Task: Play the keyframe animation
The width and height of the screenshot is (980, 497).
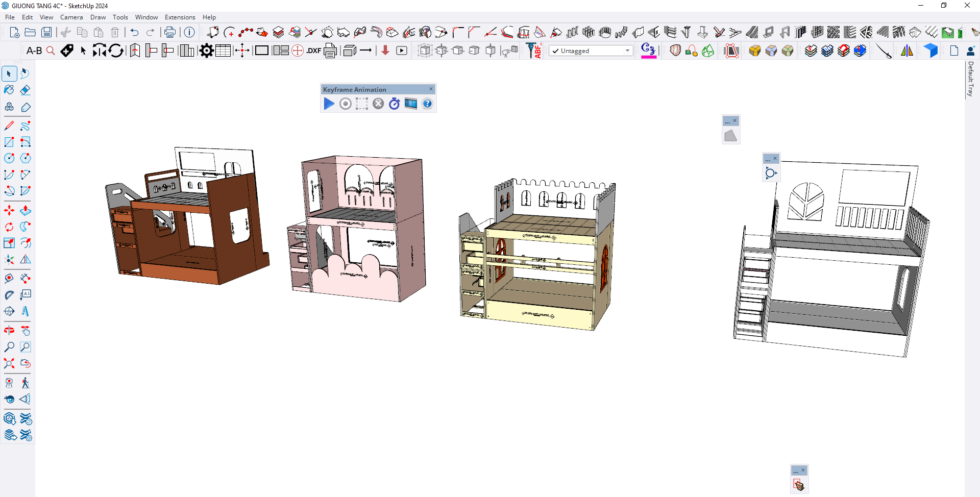Action: [x=329, y=104]
